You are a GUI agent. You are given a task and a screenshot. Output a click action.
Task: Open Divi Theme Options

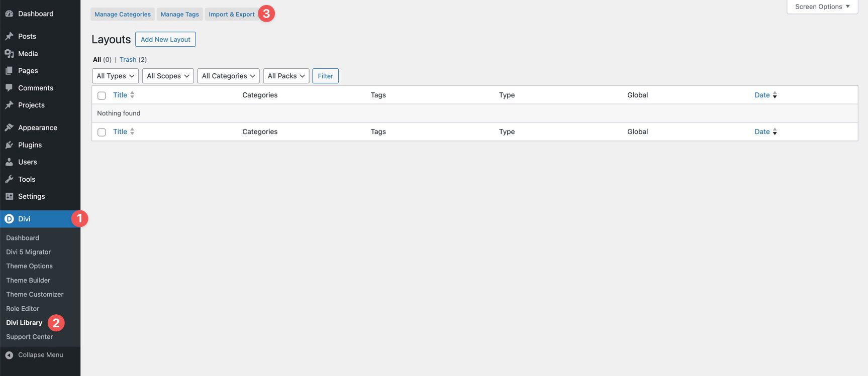coord(30,266)
